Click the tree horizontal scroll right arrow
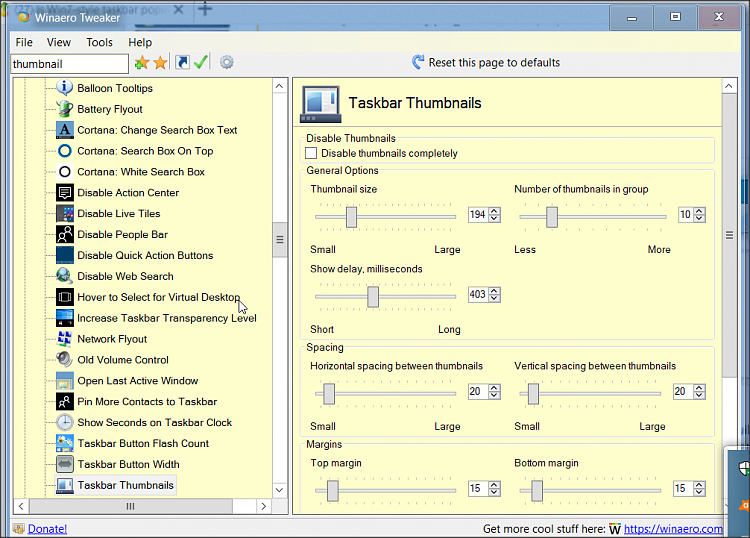The height and width of the screenshot is (538, 750). [264, 506]
